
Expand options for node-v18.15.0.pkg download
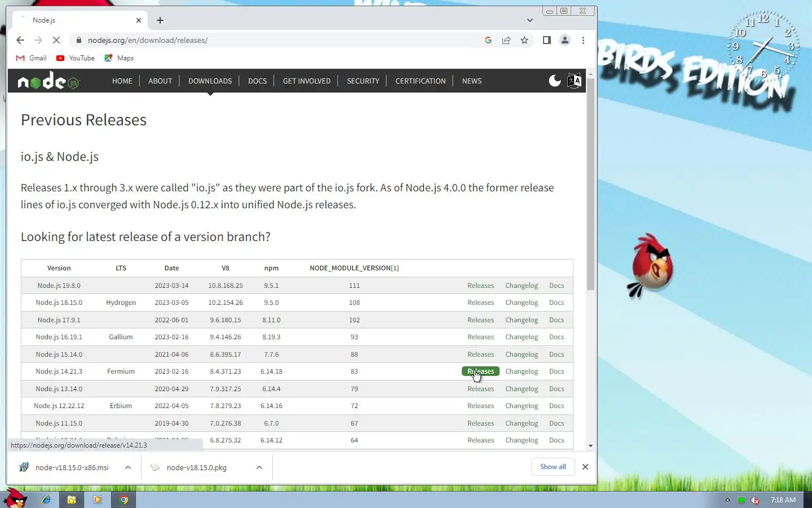(259, 467)
